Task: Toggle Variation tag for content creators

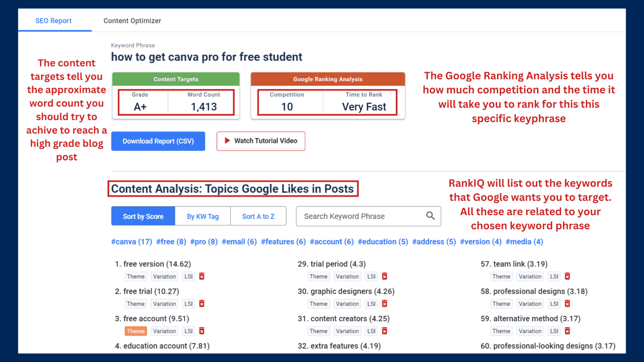Action: point(347,331)
